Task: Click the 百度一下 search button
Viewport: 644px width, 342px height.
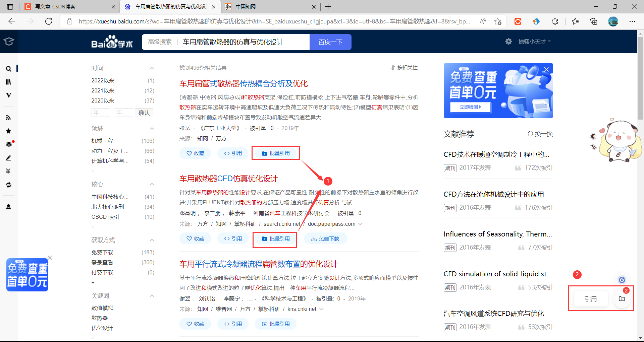Action: pos(330,42)
